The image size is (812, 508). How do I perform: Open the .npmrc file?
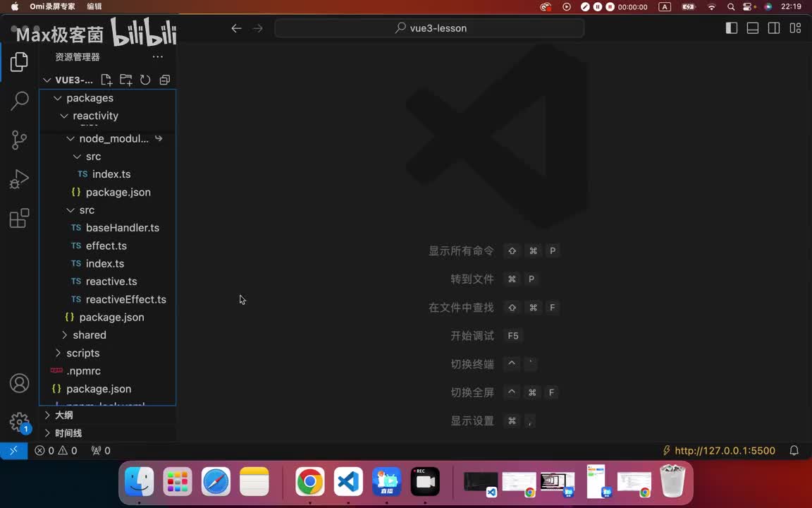pyautogui.click(x=108, y=370)
